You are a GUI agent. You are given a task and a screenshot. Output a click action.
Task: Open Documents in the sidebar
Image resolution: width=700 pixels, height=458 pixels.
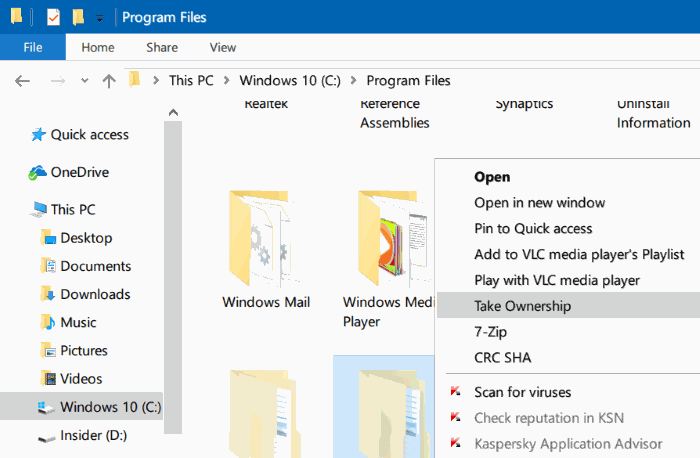[x=96, y=266]
